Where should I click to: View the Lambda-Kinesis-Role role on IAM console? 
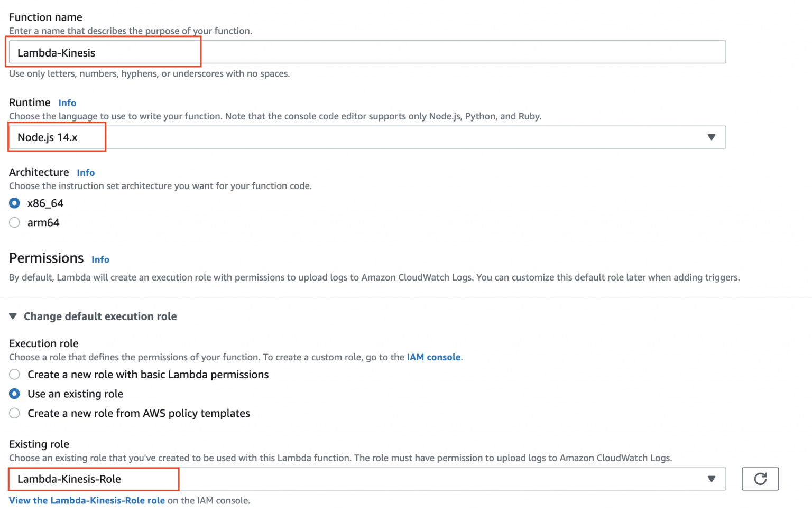pos(87,500)
